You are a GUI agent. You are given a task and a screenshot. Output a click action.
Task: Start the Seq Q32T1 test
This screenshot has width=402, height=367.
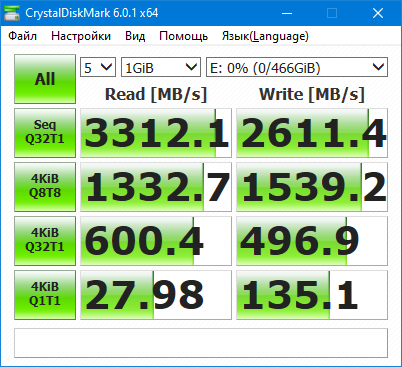tap(45, 133)
